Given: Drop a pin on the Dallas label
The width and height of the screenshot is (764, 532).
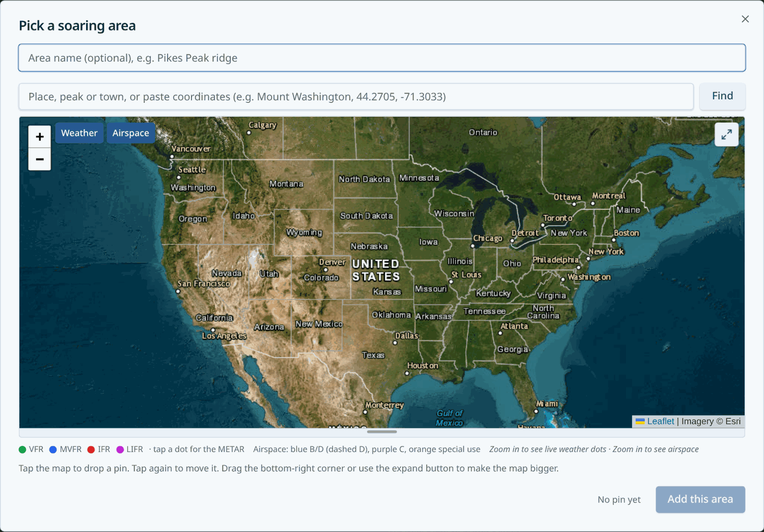Looking at the screenshot, I should coord(406,336).
